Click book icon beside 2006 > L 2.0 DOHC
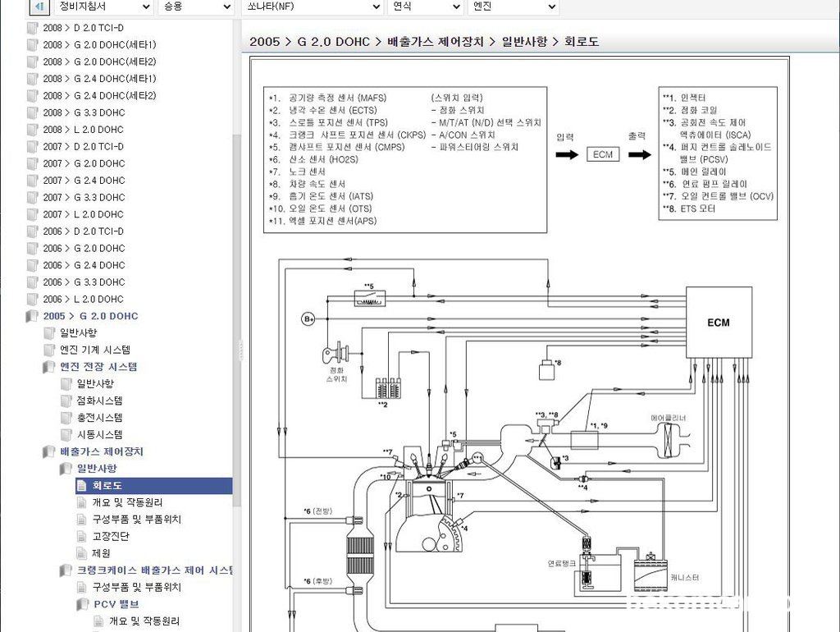This screenshot has width=840, height=632. tap(33, 299)
